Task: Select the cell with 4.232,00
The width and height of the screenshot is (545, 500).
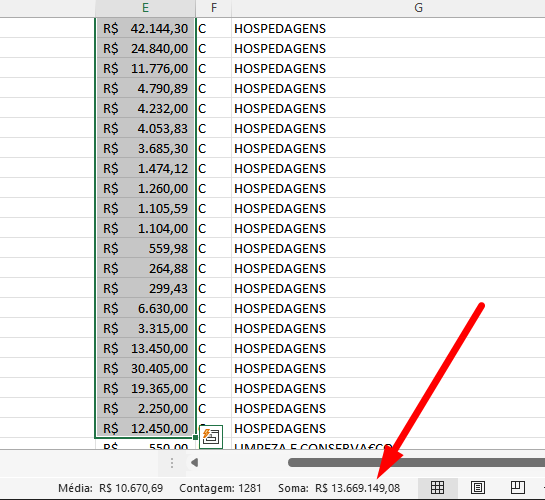Action: (146, 108)
